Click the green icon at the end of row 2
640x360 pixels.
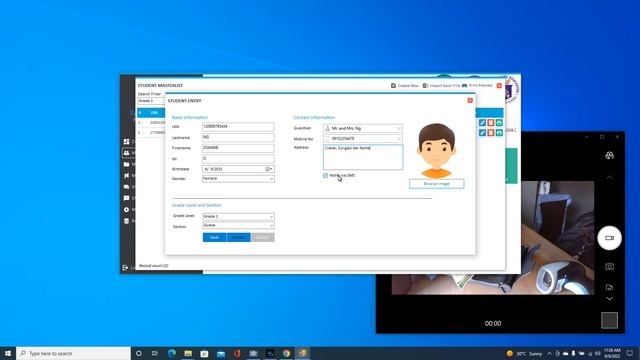(x=499, y=133)
